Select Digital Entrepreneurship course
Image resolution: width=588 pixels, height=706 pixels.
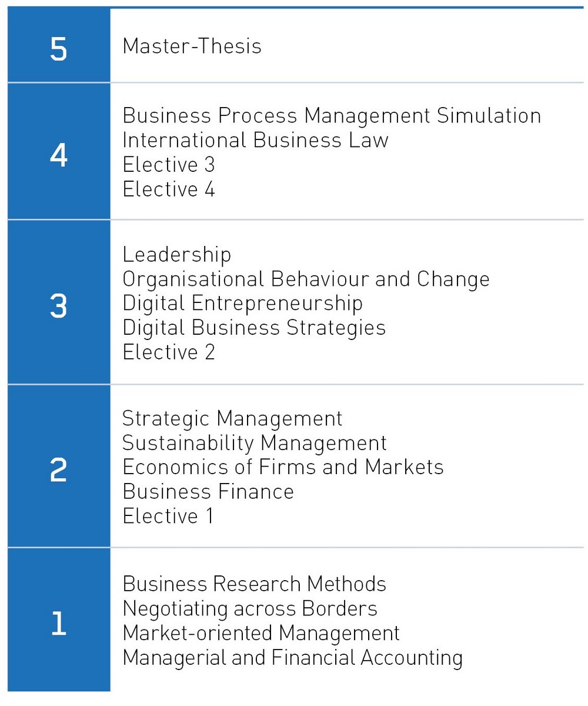pos(242,303)
